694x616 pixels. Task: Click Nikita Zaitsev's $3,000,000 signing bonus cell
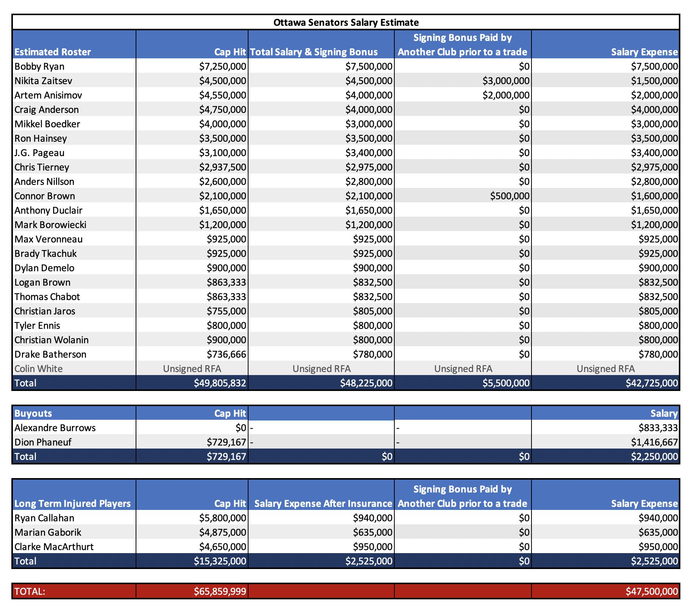[463, 81]
